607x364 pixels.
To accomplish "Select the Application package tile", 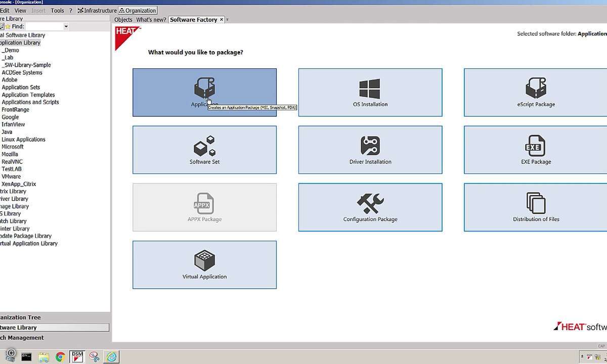I will [x=204, y=93].
